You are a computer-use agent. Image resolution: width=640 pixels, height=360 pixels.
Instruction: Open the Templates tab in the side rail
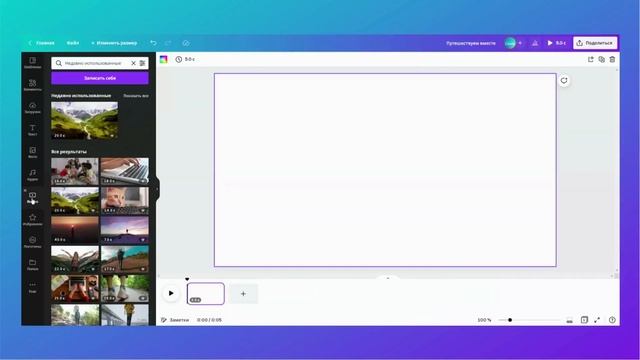[x=32, y=62]
